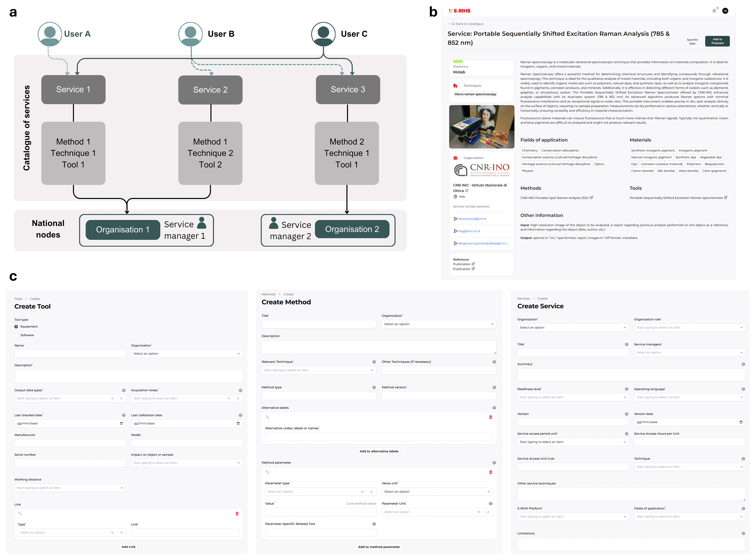Viewport: 756px width, 560px height.
Task: Click the DB user avatar icon
Action: [x=725, y=11]
